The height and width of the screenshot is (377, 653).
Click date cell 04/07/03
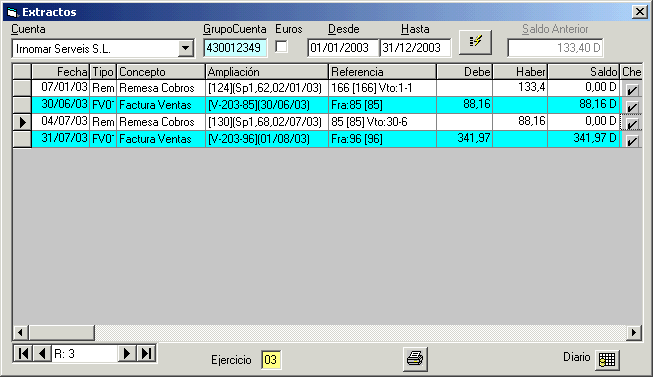point(61,122)
